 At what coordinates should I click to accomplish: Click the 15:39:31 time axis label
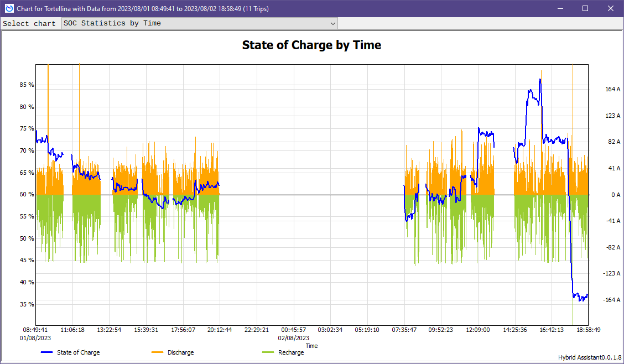[x=146, y=330]
